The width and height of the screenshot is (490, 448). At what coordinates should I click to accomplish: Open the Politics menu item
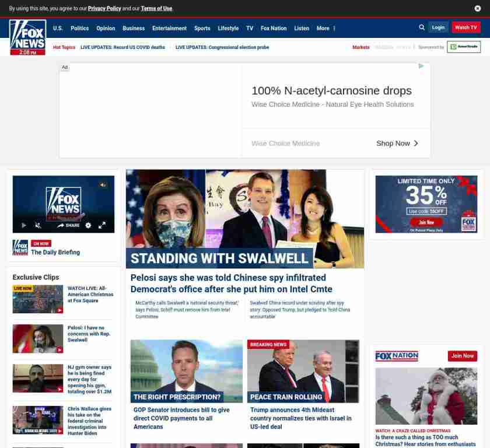(79, 28)
